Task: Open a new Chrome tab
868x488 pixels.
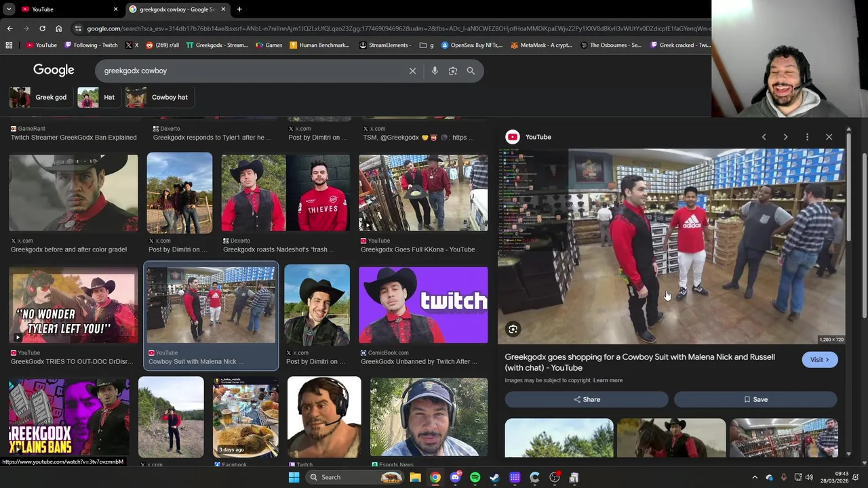Action: coord(239,9)
